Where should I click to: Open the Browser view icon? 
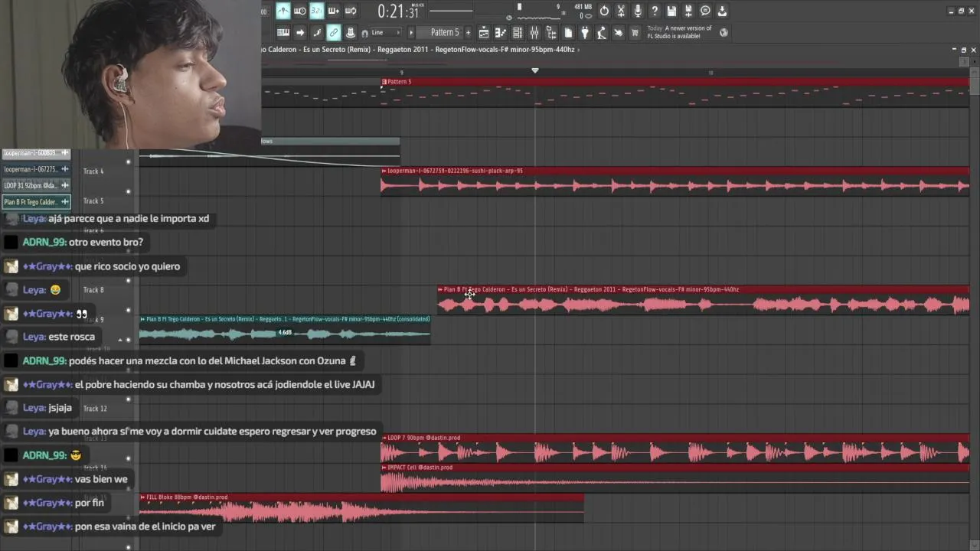pyautogui.click(x=551, y=32)
